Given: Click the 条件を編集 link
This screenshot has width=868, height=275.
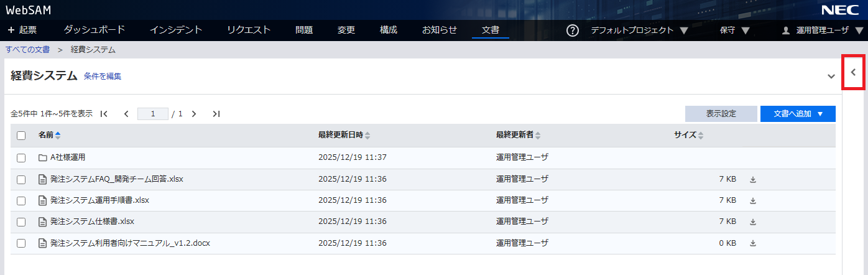Looking at the screenshot, I should tap(103, 77).
